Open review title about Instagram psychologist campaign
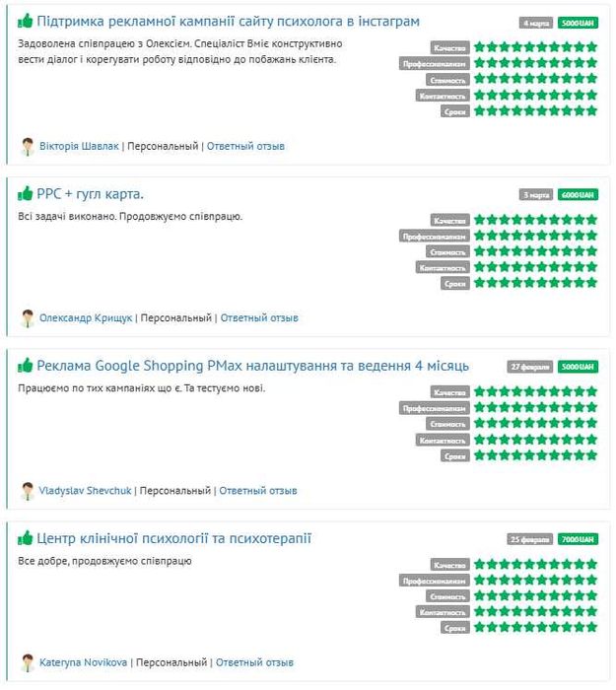This screenshot has width=616, height=690. coord(228,21)
